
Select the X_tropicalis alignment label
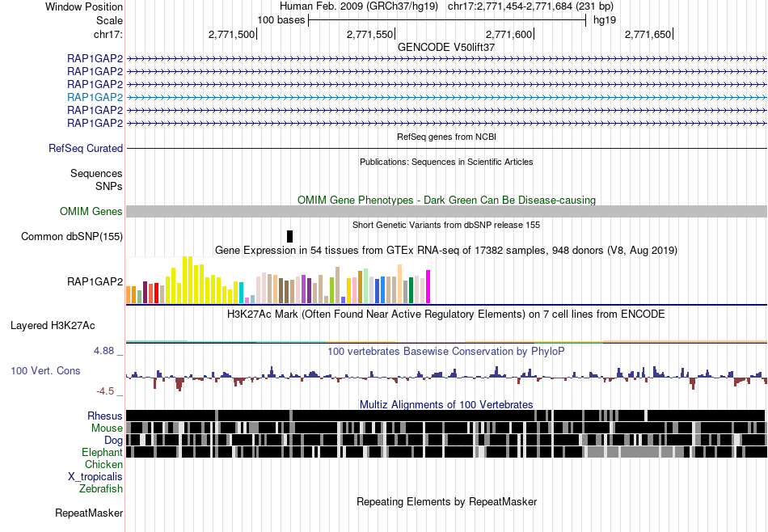[x=95, y=477]
